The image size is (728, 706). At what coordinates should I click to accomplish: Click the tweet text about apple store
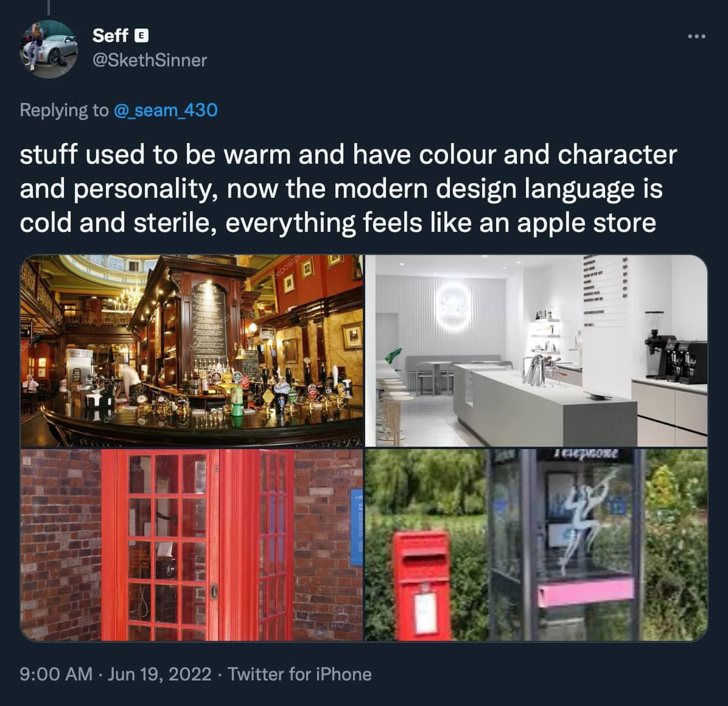tap(348, 189)
